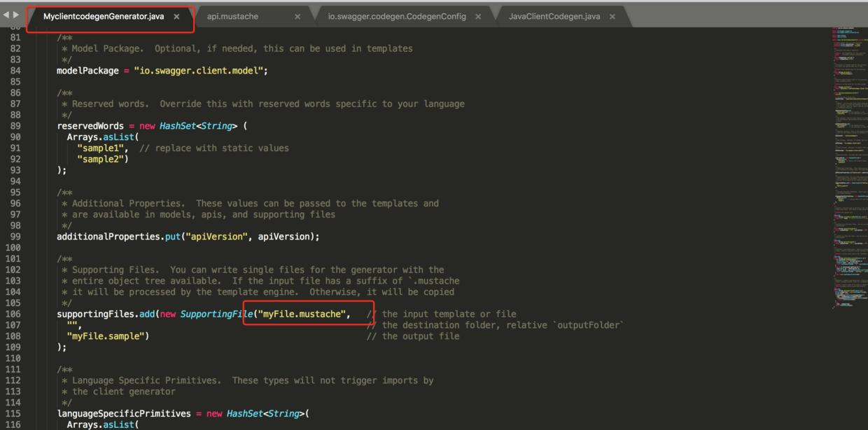The width and height of the screenshot is (868, 430).
Task: Click the "myFile.sample" string
Action: (x=106, y=336)
